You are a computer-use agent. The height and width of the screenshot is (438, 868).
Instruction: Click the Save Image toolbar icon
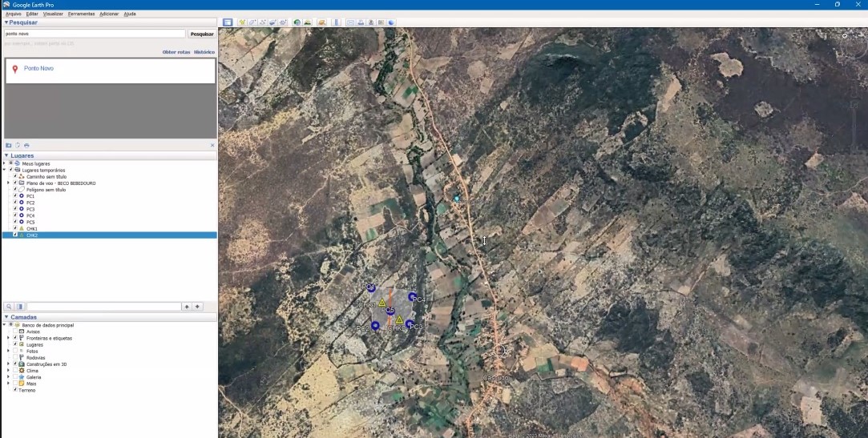pos(371,22)
